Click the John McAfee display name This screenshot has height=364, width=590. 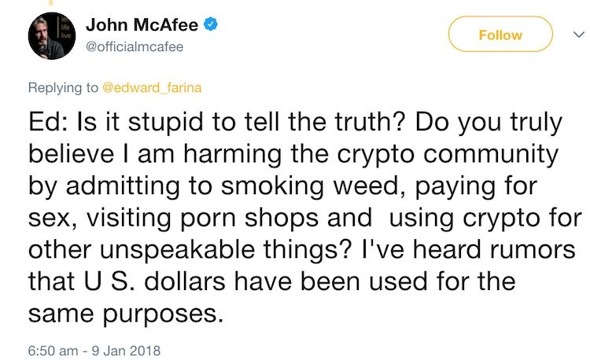(x=142, y=25)
